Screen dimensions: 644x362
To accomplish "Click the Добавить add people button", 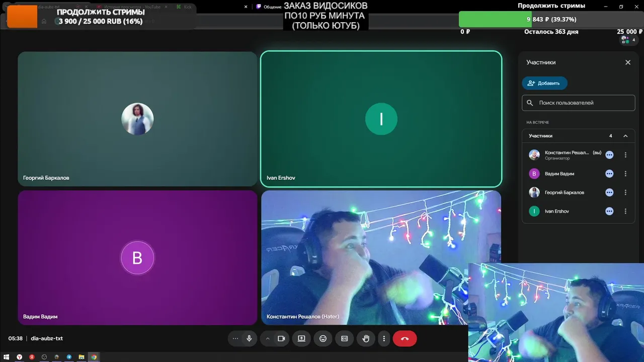I will point(544,83).
